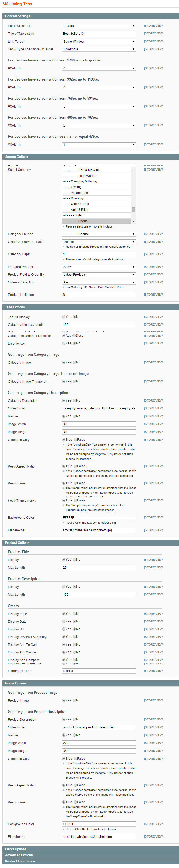This screenshot has width=179, height=868.
Task: Click Background Color picker in Tabs Options
Action: (99, 518)
